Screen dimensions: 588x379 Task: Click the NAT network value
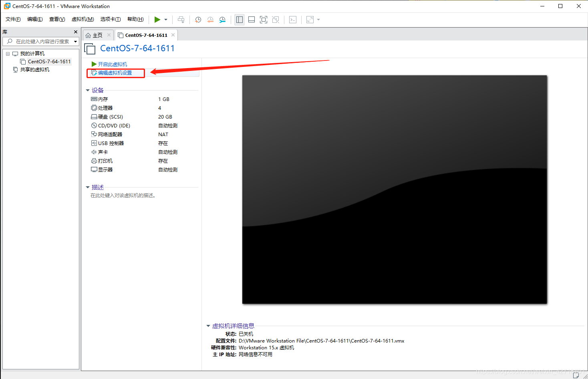pos(163,135)
